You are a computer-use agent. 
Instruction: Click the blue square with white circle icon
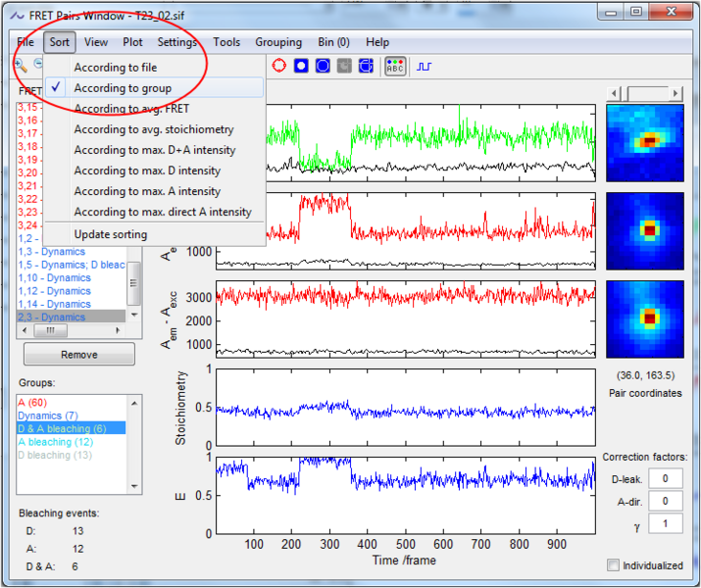tap(301, 66)
